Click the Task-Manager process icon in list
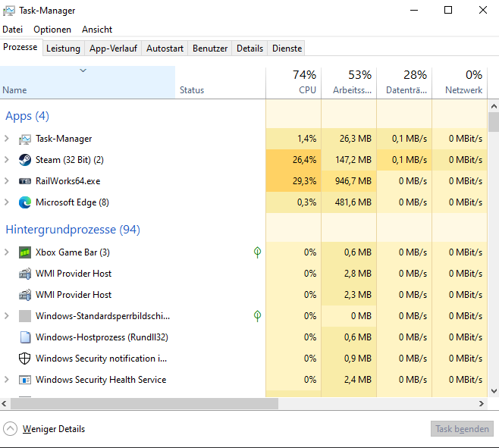 coord(25,139)
